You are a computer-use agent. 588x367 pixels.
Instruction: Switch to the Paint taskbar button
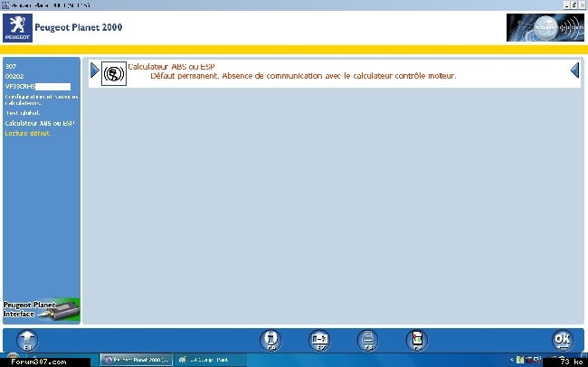(x=210, y=360)
